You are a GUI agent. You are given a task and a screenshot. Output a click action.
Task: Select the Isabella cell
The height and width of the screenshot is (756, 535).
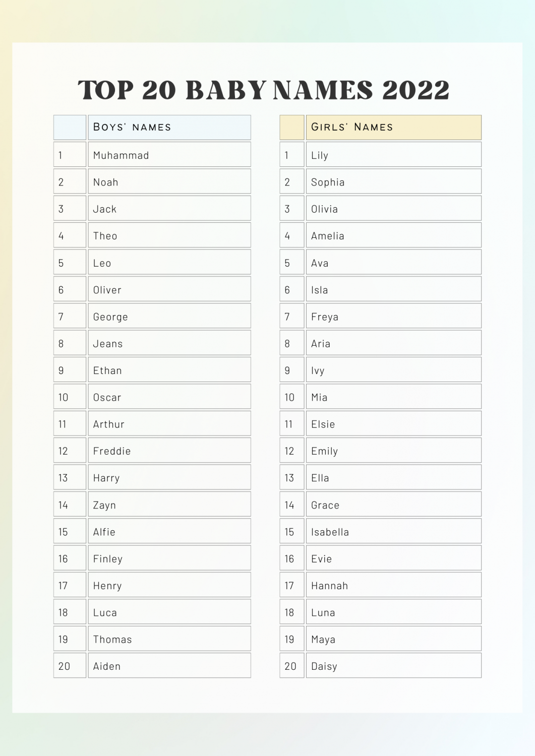(394, 531)
